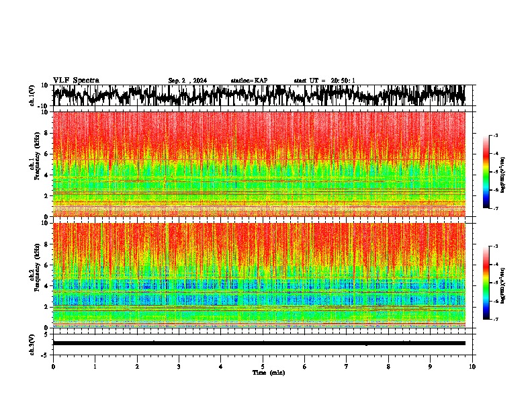Click the "8" kHz tick of ch.2 spectrogram
The image size is (532, 411).
(x=46, y=244)
